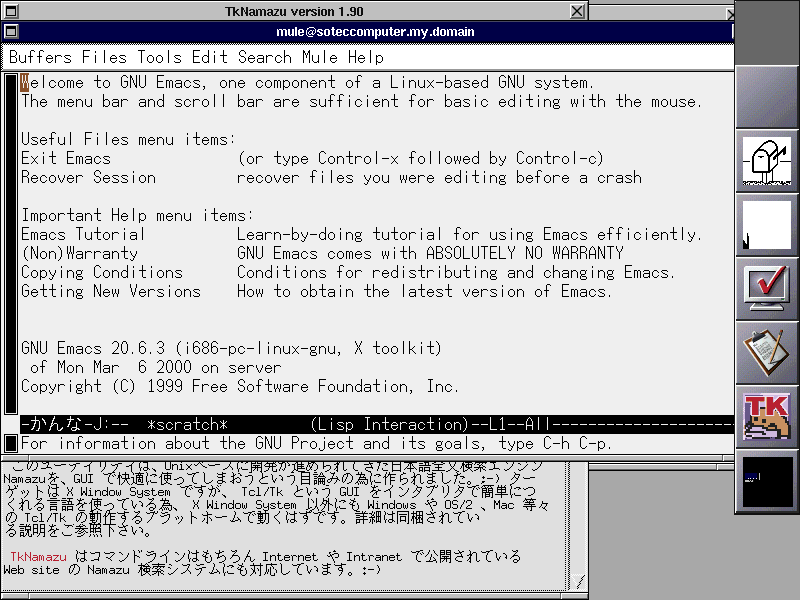Open the Edit menu
This screenshot has height=600, width=800.
click(x=210, y=57)
